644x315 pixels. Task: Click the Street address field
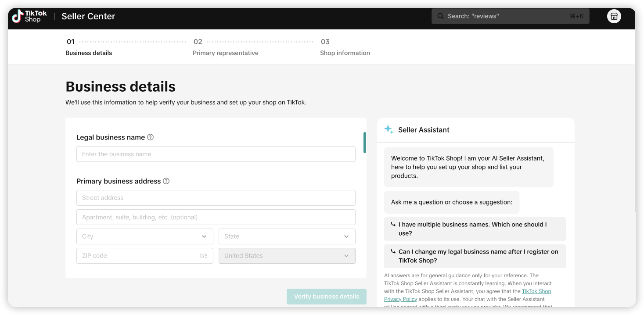(216, 198)
